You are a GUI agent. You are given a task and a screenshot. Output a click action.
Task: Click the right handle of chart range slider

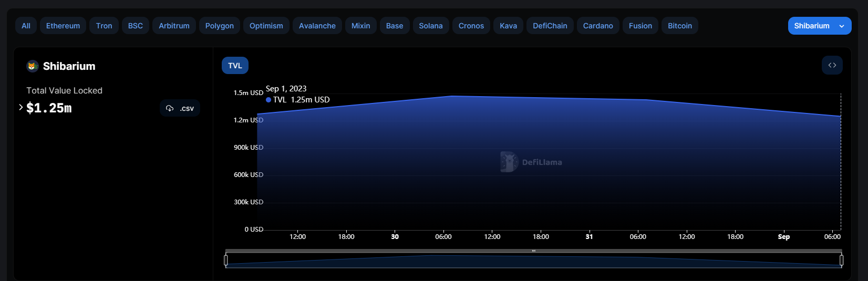tap(841, 260)
